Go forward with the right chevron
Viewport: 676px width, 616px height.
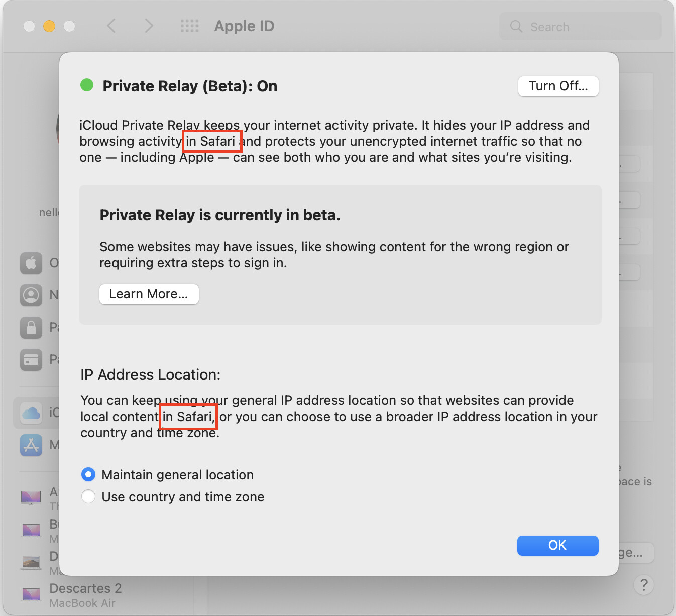[149, 26]
